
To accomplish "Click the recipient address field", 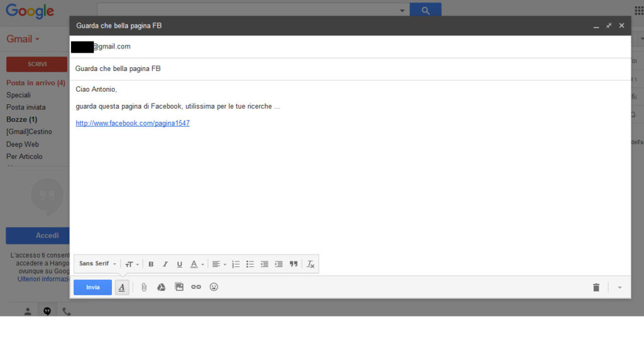I will (x=350, y=46).
